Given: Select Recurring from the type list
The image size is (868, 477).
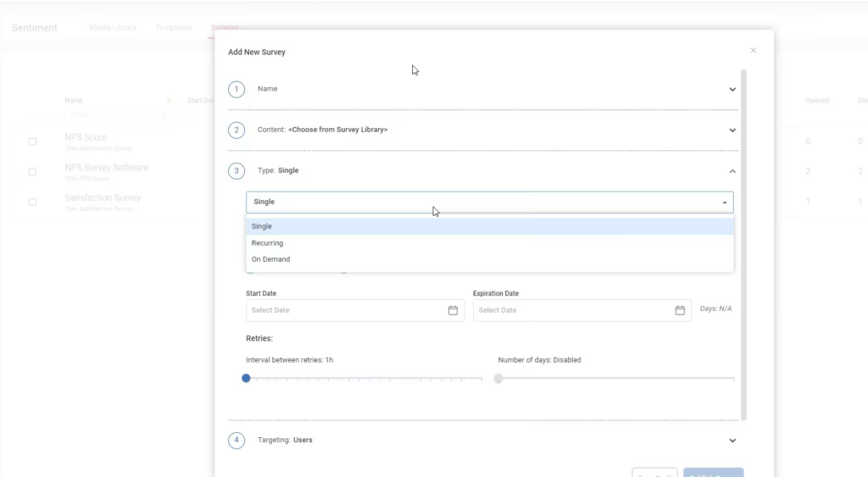Looking at the screenshot, I should click(x=268, y=243).
